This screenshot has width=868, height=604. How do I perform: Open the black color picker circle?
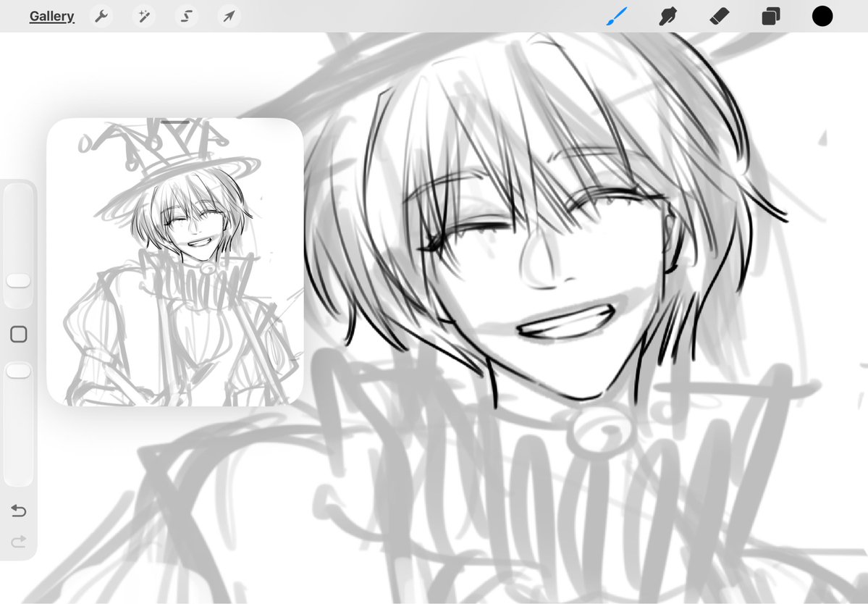tap(822, 16)
